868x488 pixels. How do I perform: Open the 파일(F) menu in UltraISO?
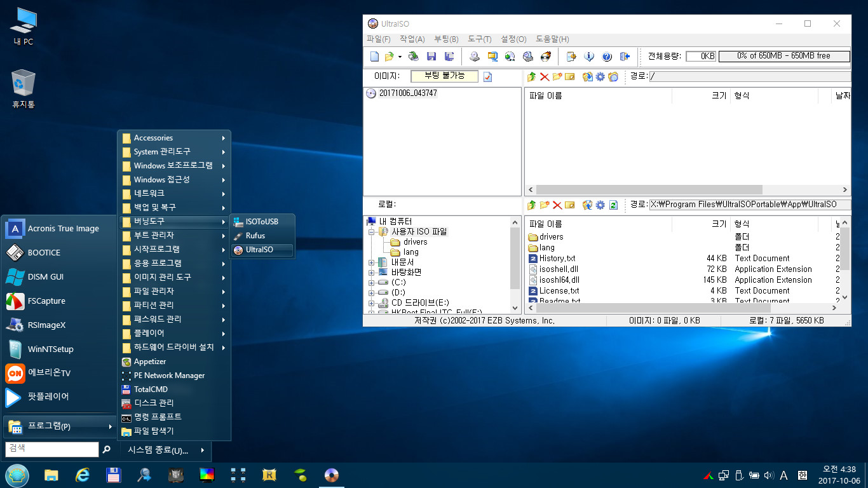point(379,39)
